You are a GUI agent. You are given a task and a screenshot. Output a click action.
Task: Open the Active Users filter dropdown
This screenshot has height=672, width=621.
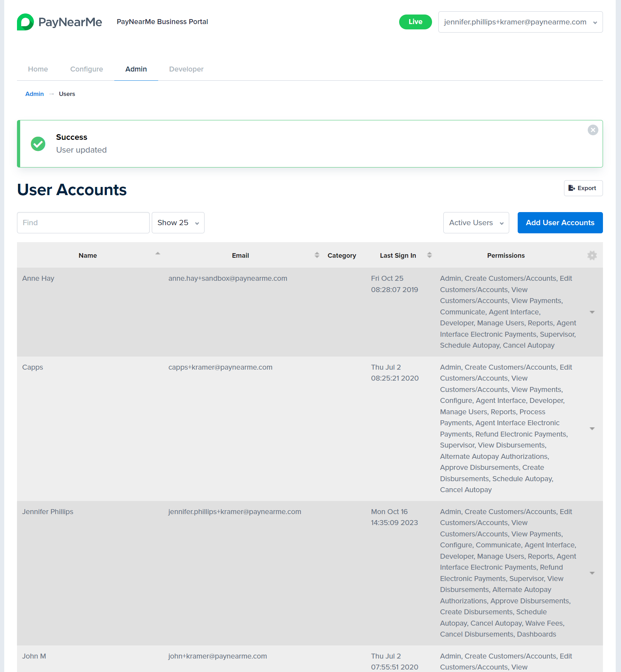click(x=476, y=223)
